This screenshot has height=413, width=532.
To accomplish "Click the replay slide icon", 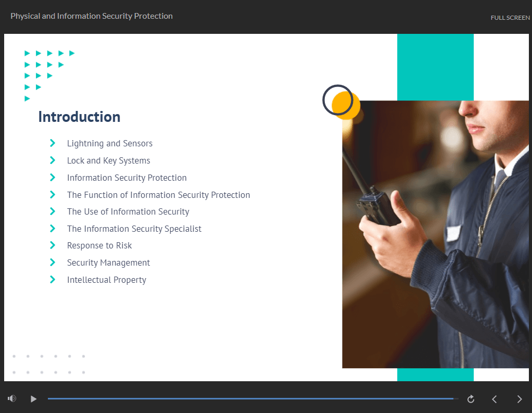I will point(470,399).
